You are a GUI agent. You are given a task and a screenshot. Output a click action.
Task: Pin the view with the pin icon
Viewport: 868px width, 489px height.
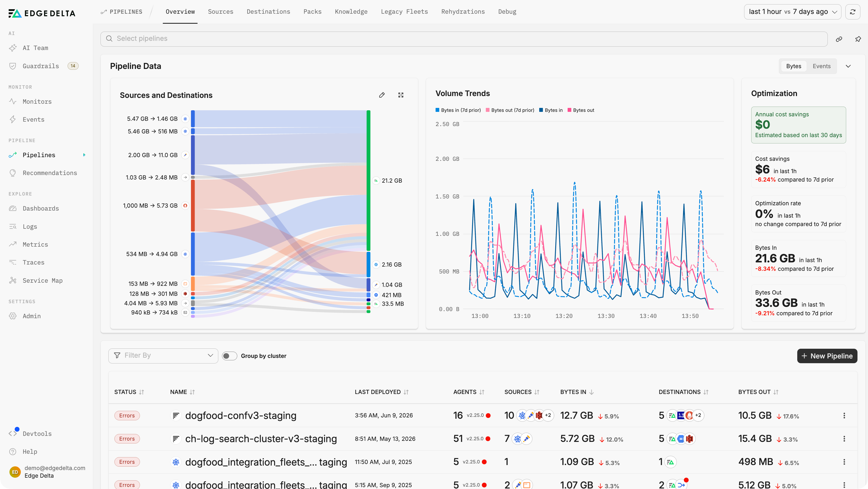[x=858, y=39]
